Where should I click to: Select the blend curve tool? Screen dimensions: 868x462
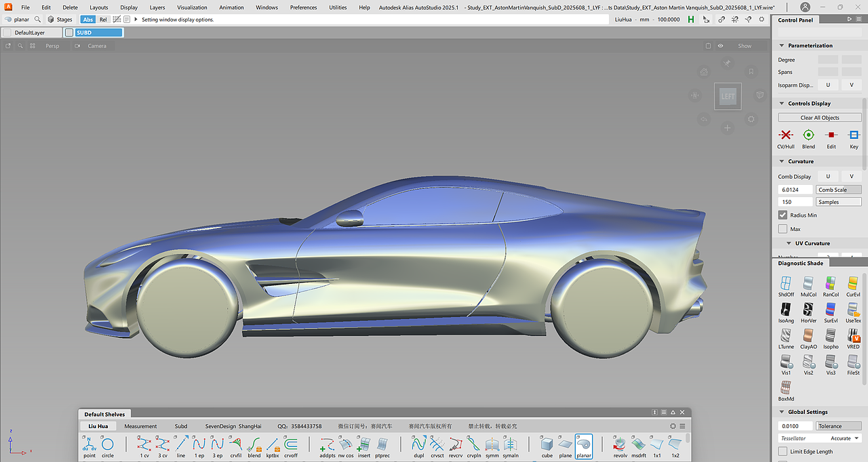click(254, 446)
